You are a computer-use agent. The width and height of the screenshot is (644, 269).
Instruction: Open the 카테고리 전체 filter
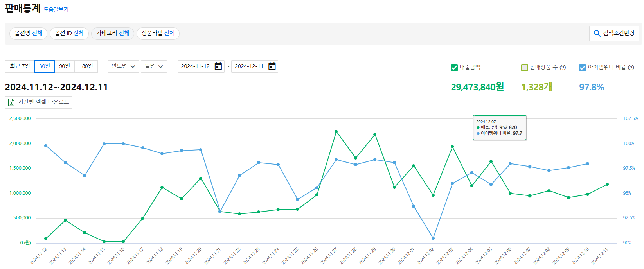click(113, 34)
